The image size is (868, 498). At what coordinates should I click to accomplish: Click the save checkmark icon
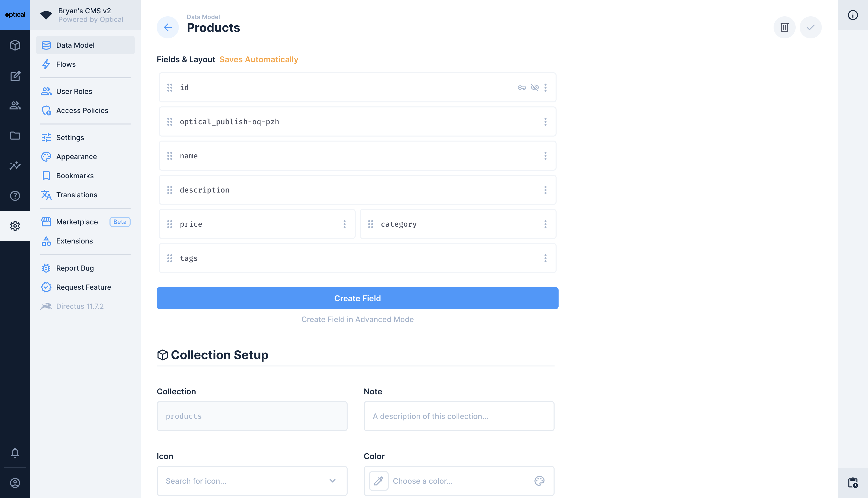click(810, 27)
